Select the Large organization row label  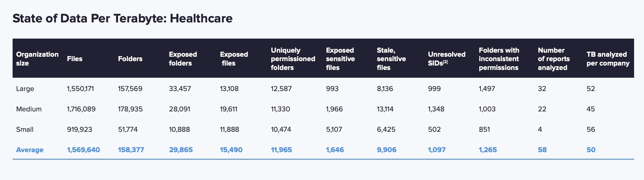coord(25,89)
